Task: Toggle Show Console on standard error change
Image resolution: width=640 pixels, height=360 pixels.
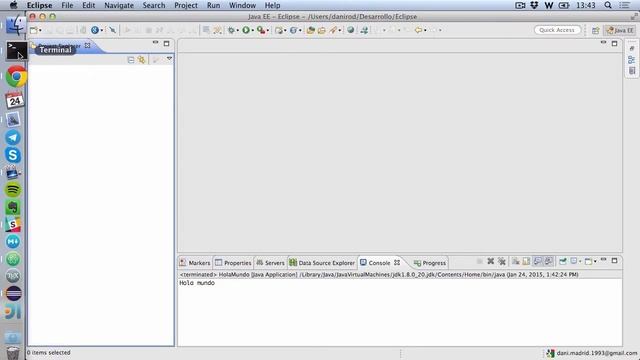Action: click(x=549, y=261)
